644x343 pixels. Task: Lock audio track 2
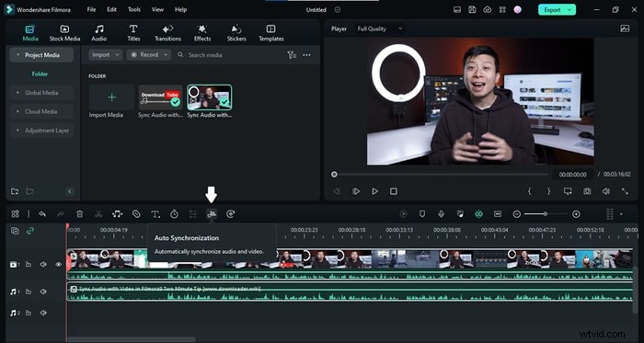coord(29,313)
